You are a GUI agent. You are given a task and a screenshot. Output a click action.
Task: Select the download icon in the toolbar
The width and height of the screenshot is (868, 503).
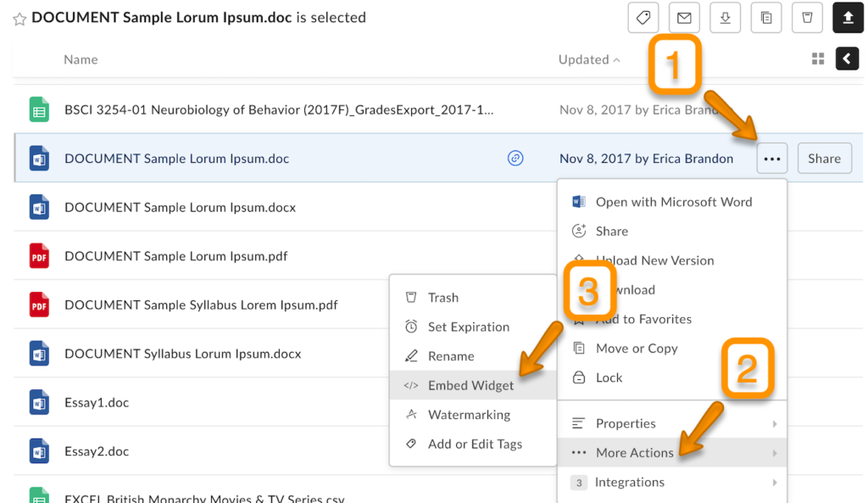[725, 17]
